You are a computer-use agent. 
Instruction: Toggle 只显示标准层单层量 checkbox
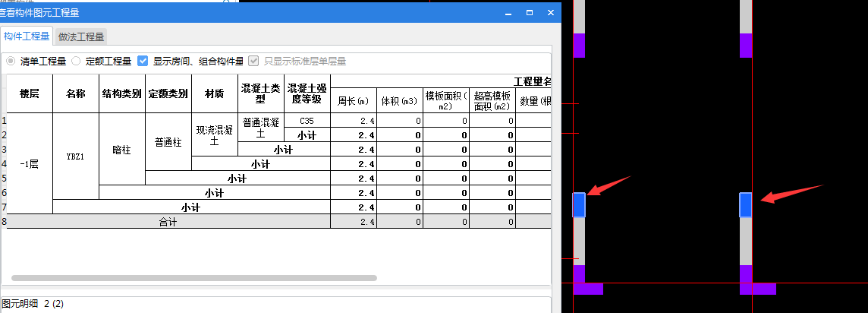(253, 61)
